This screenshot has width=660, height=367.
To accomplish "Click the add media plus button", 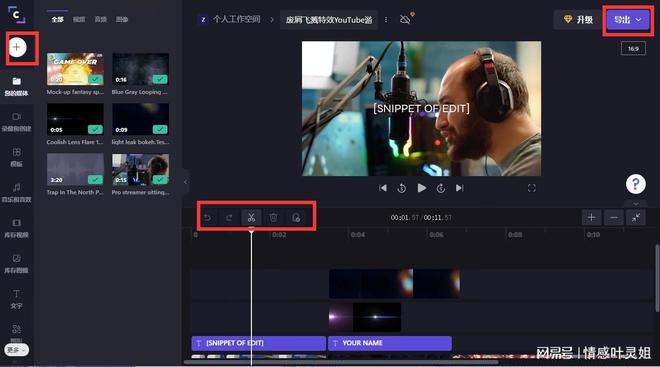I will pos(17,47).
